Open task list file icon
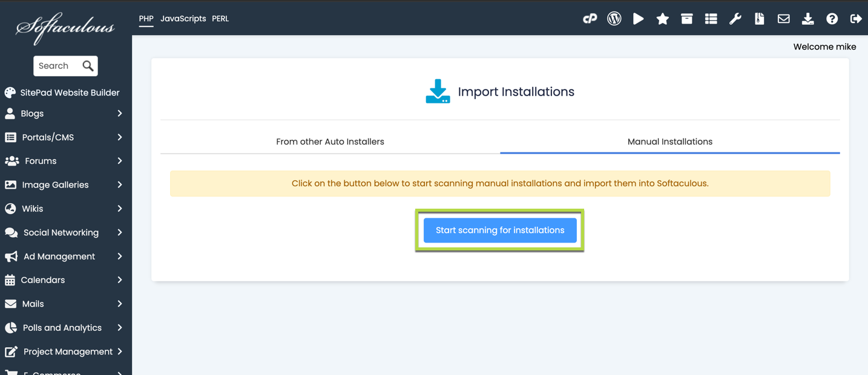This screenshot has width=868, height=375. pyautogui.click(x=759, y=19)
